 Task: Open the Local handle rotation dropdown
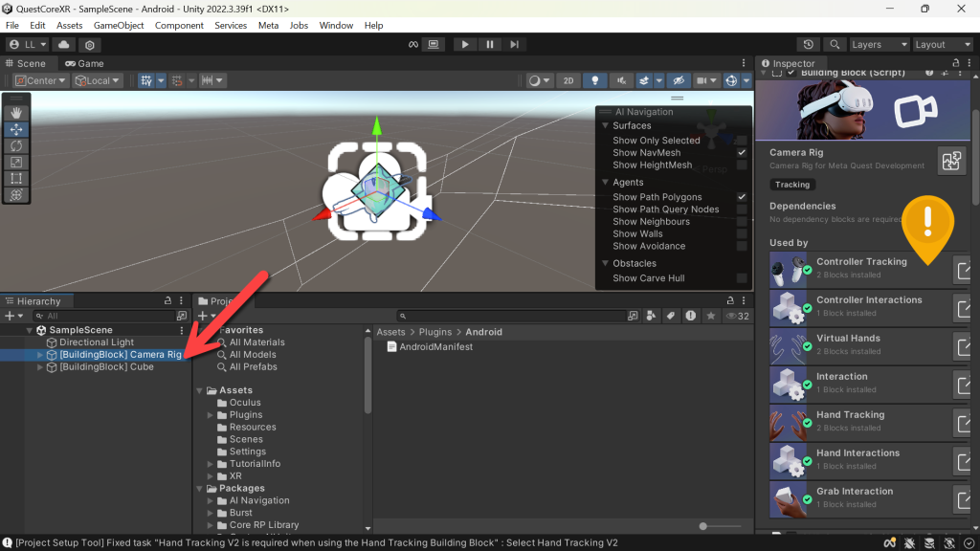tap(97, 80)
